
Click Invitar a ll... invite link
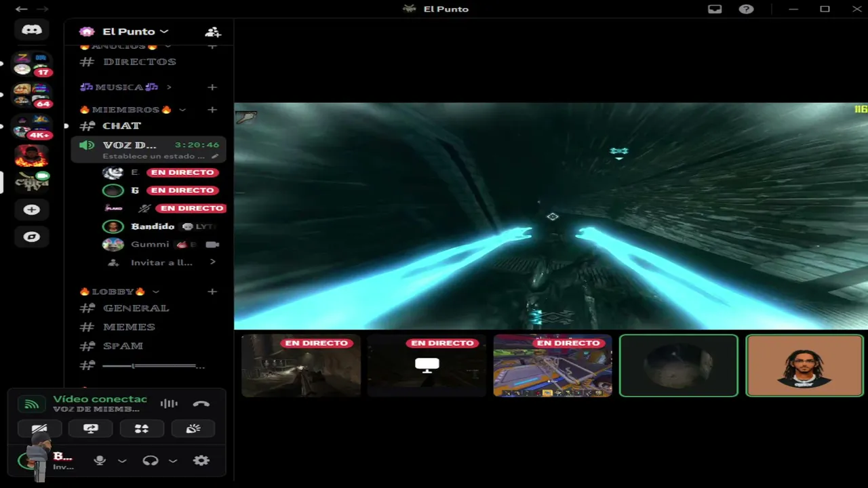[x=161, y=262]
